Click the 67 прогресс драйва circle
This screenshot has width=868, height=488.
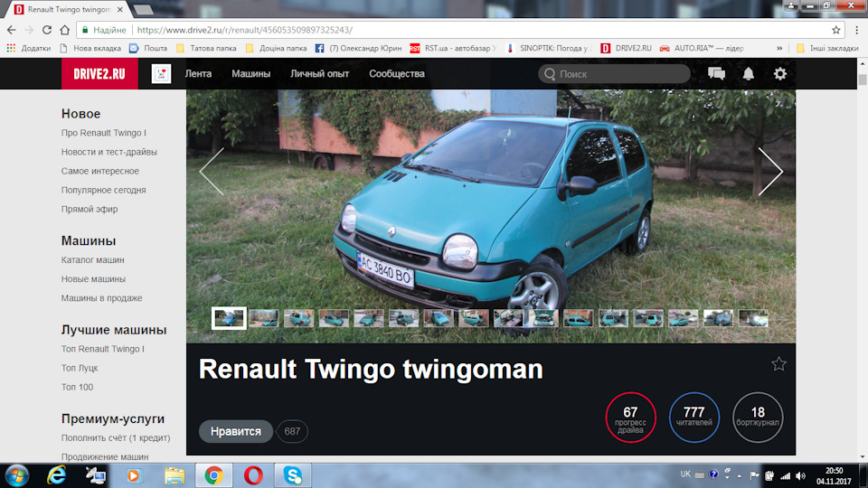coord(630,418)
